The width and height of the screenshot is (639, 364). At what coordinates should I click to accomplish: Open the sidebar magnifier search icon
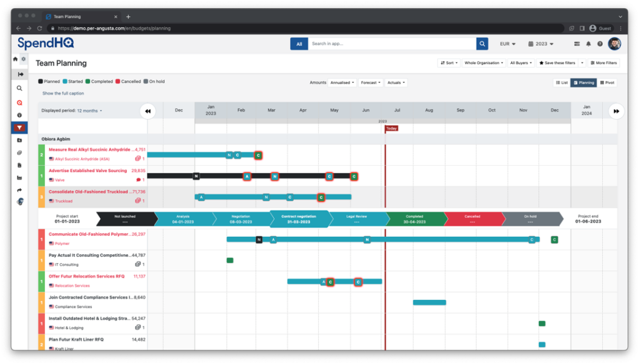point(20,89)
